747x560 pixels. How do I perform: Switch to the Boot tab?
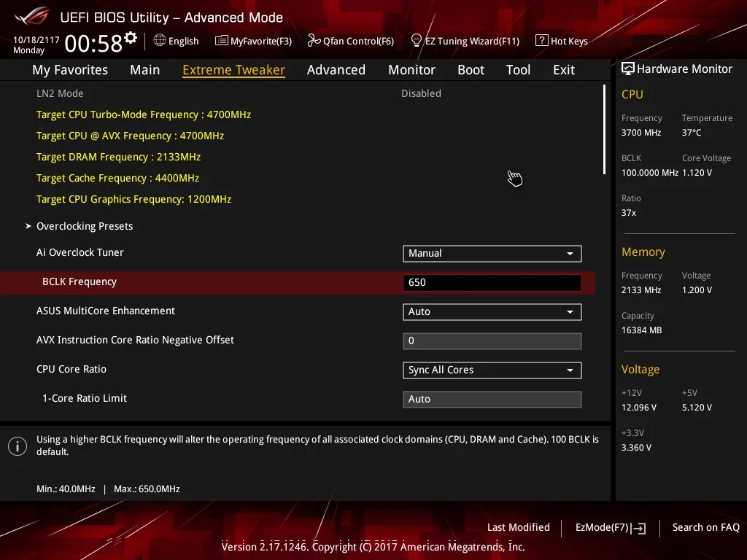pos(471,70)
